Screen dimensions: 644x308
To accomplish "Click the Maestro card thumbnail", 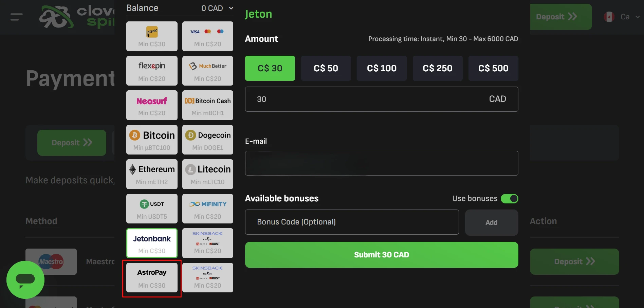I will [51, 261].
